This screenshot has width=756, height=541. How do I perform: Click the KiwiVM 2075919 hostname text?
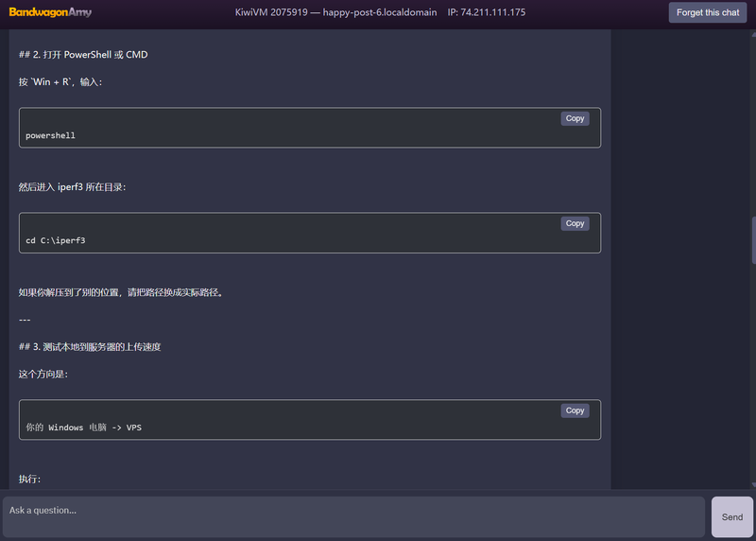[x=335, y=12]
